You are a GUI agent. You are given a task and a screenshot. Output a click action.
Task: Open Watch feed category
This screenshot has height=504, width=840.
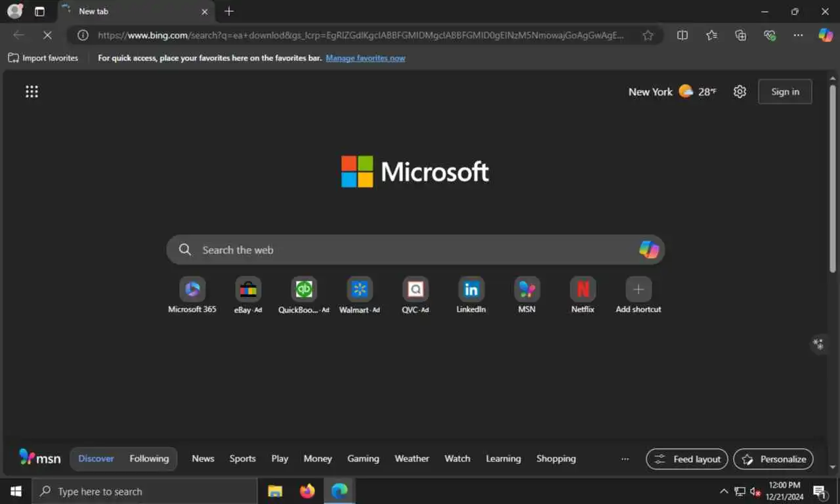click(x=457, y=459)
